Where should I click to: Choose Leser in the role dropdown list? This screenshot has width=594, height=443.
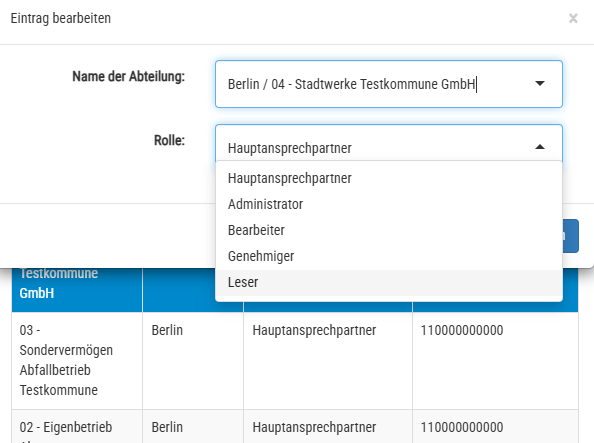point(389,282)
